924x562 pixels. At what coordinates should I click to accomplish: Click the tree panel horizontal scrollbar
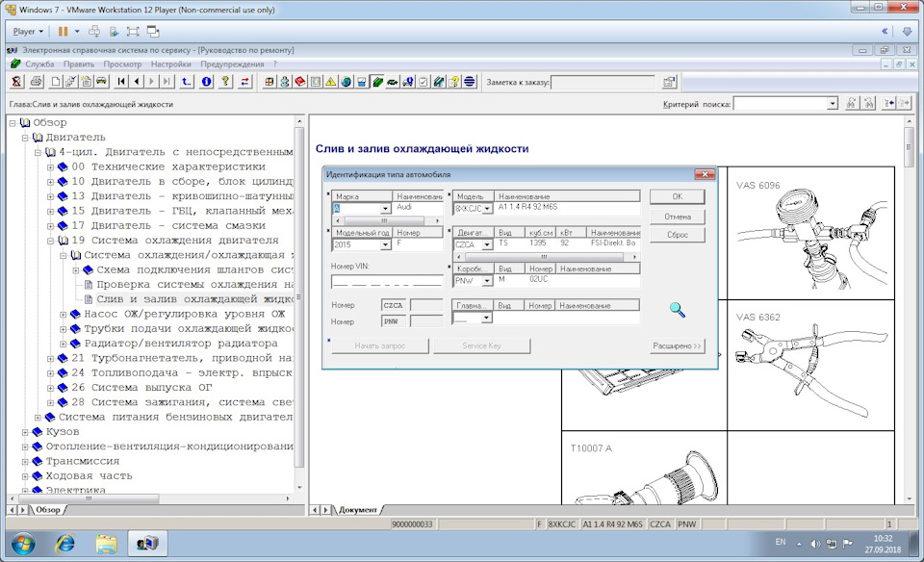click(150, 498)
